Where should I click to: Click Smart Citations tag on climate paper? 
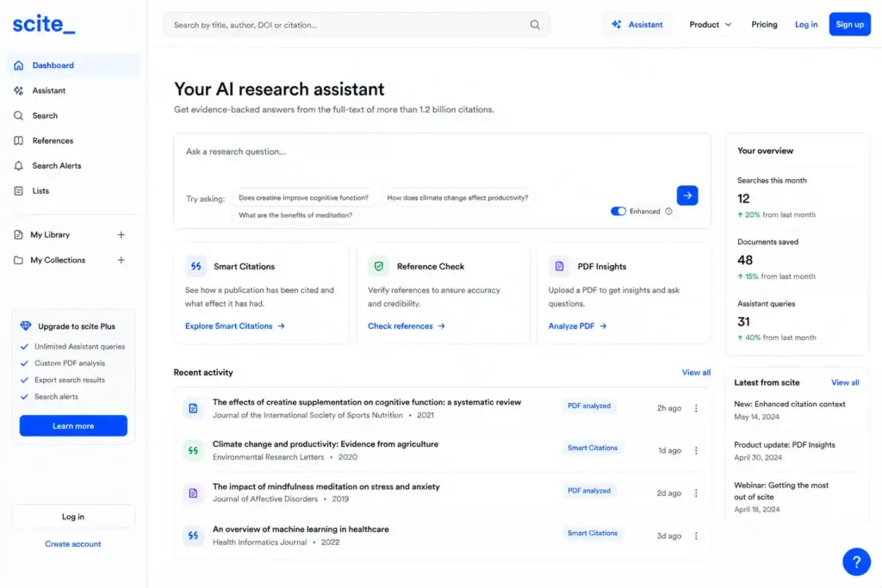click(593, 448)
